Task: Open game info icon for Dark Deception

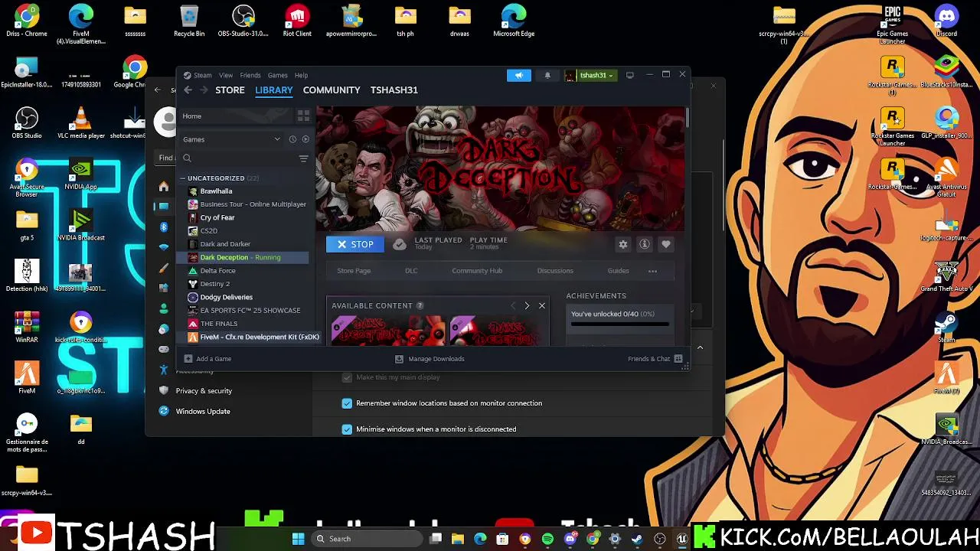Action: point(645,244)
